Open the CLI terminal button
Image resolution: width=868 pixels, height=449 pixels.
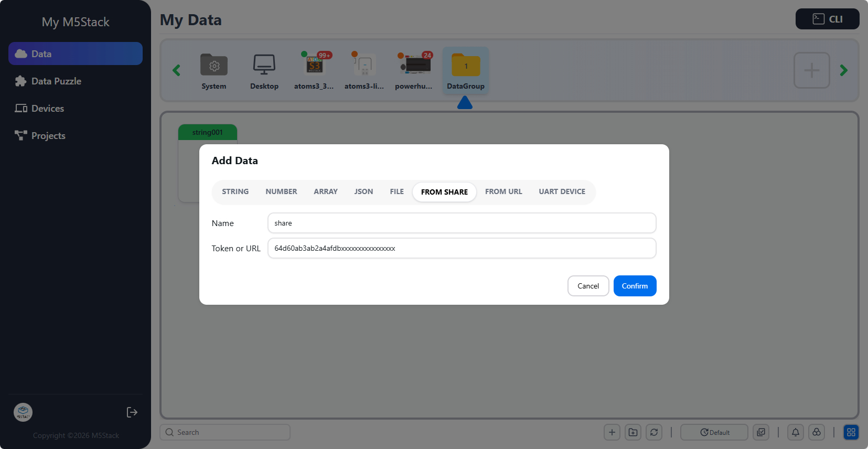(827, 19)
